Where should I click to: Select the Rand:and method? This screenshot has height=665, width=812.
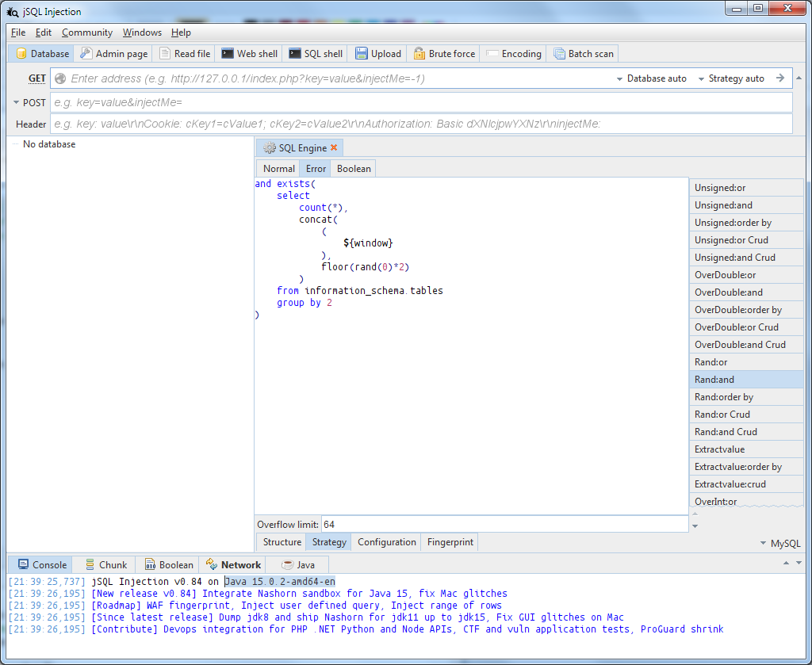(746, 380)
